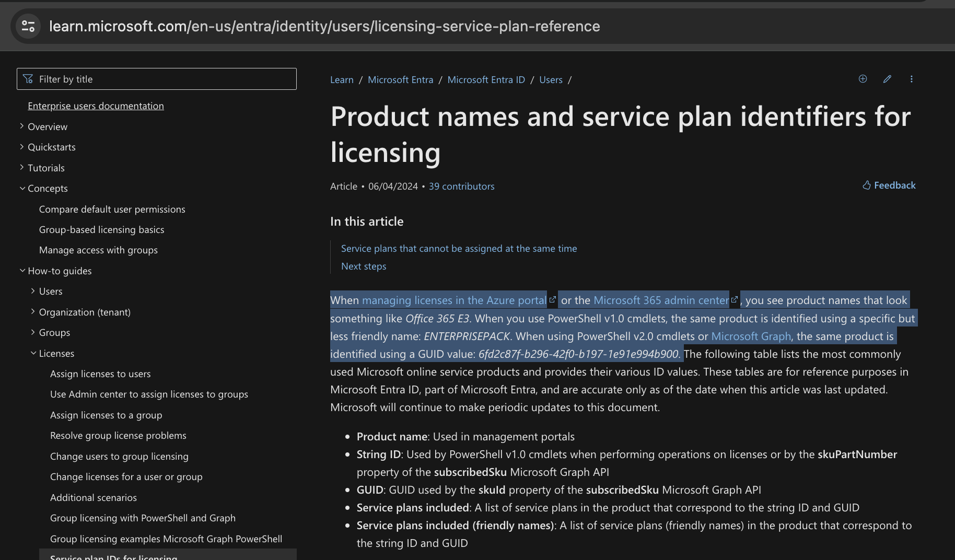Click the 39 contributors link
The height and width of the screenshot is (560, 955).
[x=461, y=186]
